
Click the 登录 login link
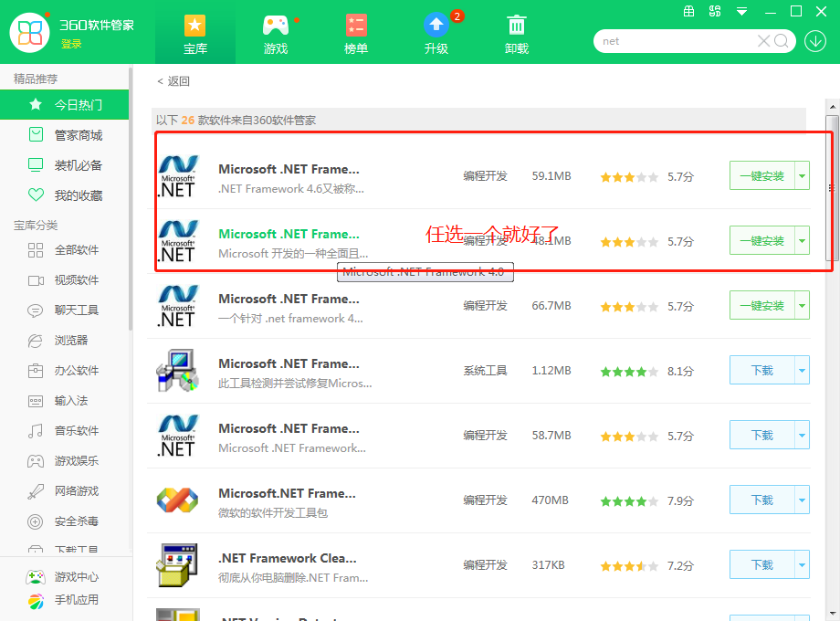coord(71,44)
